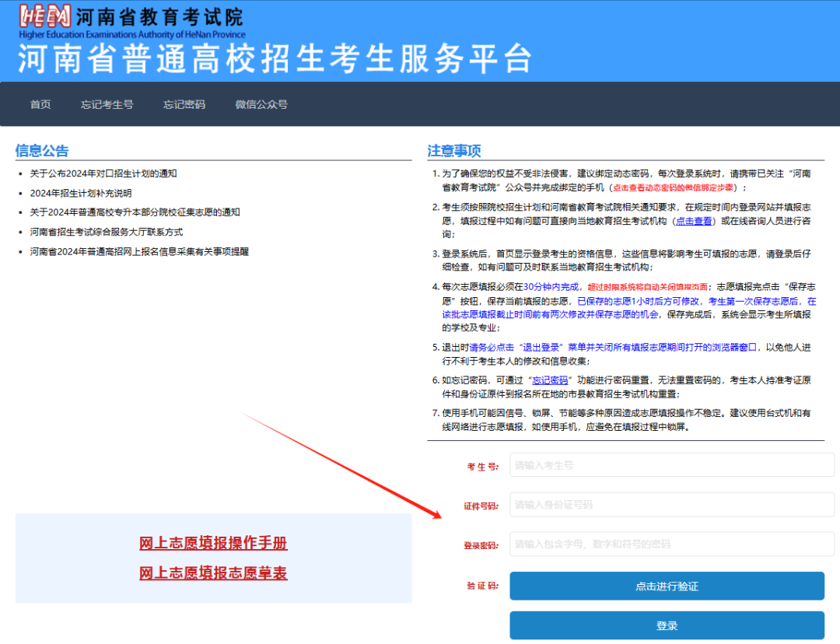Viewport: 840px width, 644px height.
Task: Open the 忘记密码 navigation menu item
Action: pos(184,104)
